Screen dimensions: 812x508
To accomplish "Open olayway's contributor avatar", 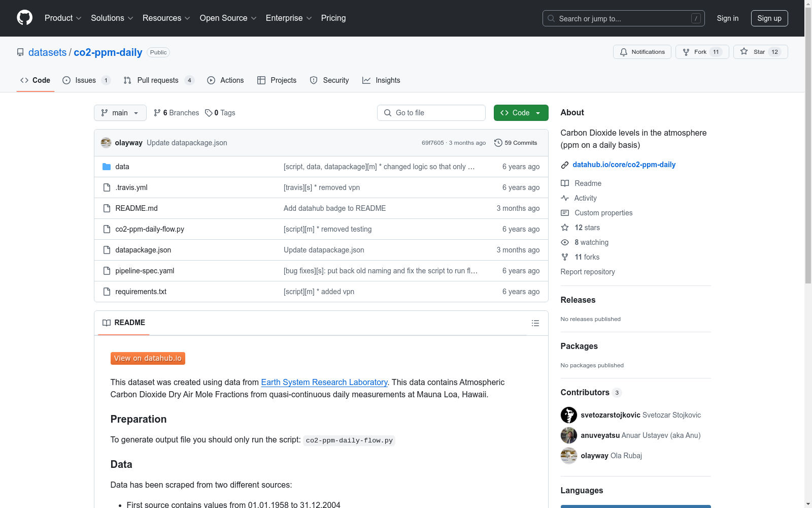I will pyautogui.click(x=569, y=456).
